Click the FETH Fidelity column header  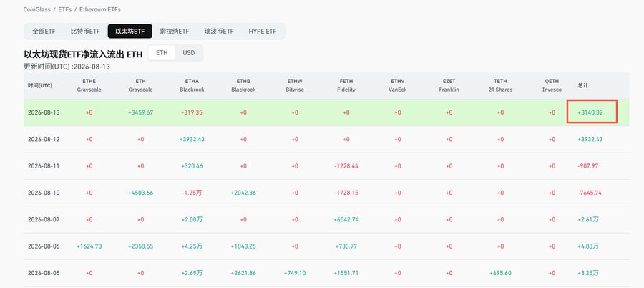point(346,85)
